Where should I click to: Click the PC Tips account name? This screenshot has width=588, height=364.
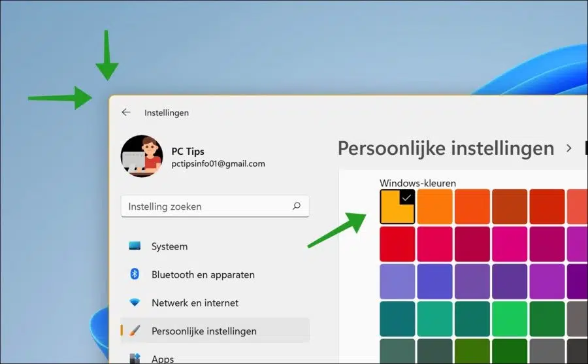pos(188,151)
